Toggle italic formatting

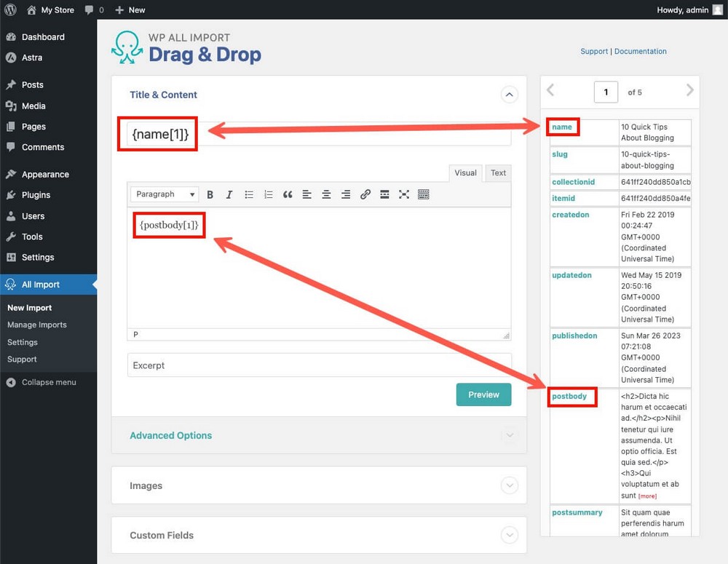[x=229, y=194]
